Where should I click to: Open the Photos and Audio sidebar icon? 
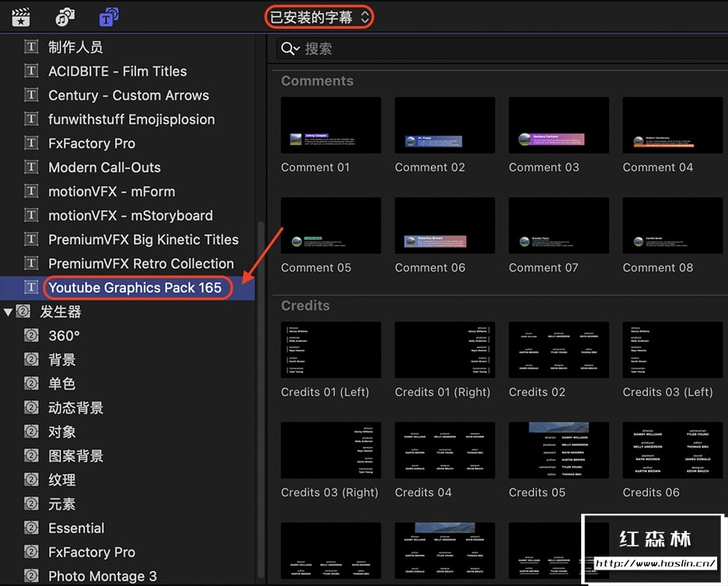[64, 17]
